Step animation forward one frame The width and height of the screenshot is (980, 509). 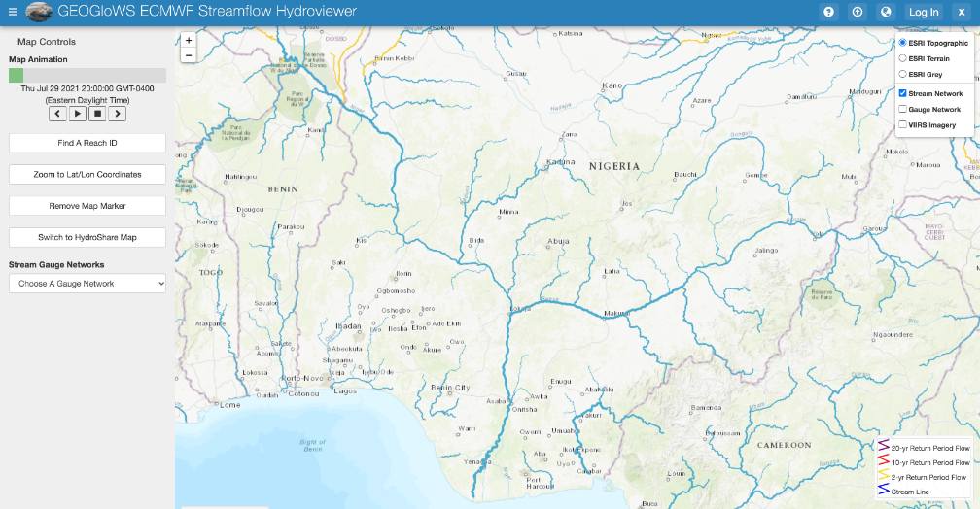117,114
